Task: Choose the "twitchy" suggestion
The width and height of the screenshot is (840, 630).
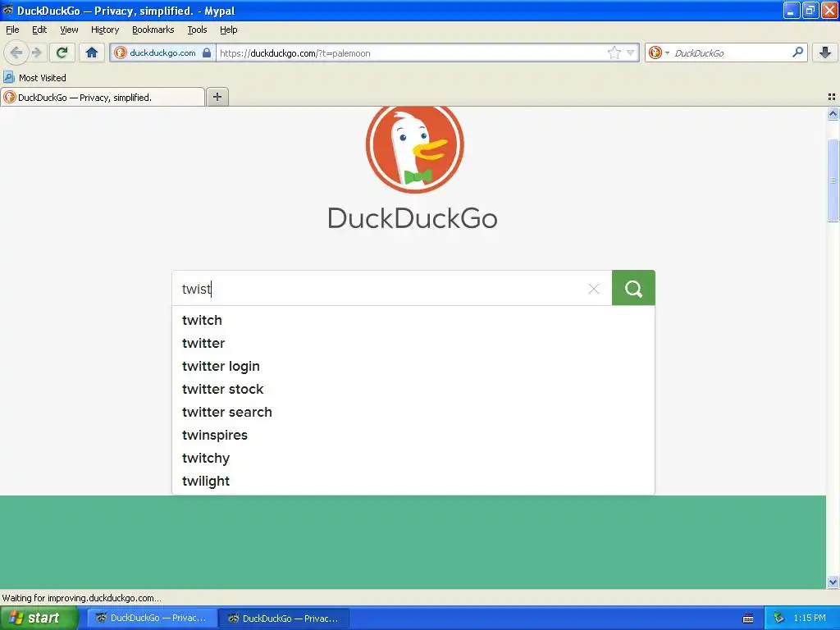Action: [413, 458]
